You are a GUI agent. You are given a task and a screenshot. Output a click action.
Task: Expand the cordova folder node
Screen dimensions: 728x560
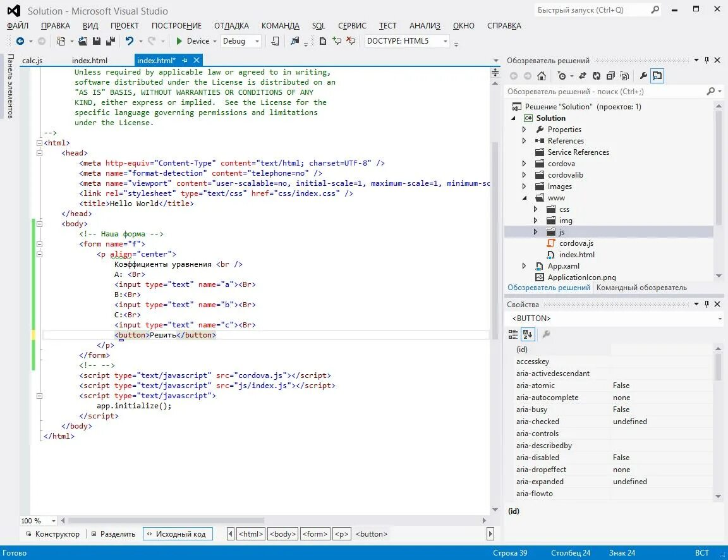(x=524, y=164)
